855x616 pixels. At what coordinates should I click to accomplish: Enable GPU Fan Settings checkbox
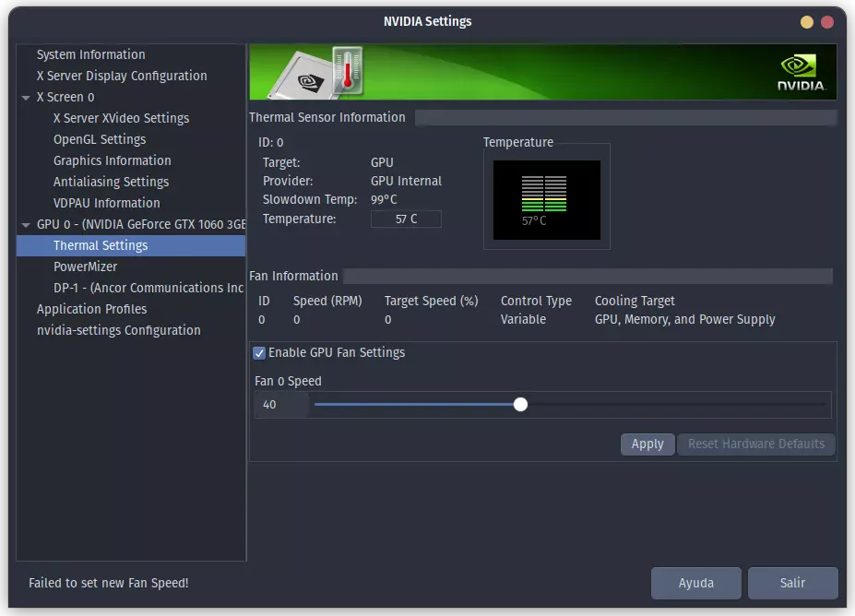[259, 352]
